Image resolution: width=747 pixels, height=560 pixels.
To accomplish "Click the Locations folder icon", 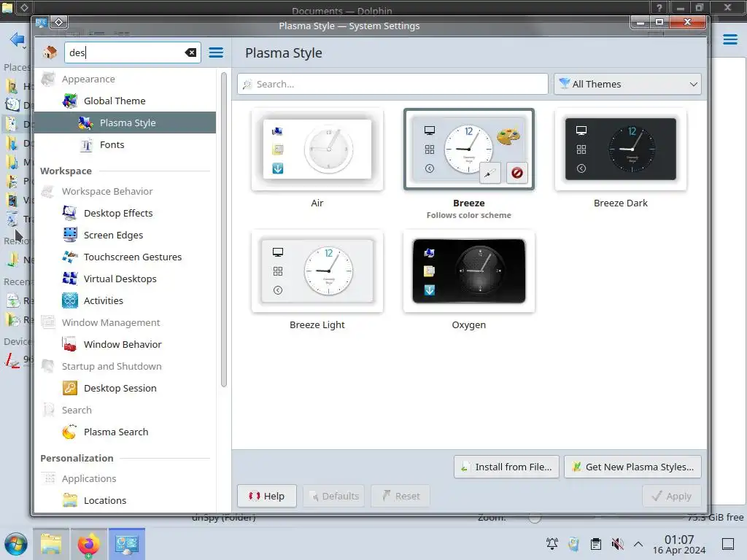I will pos(70,501).
